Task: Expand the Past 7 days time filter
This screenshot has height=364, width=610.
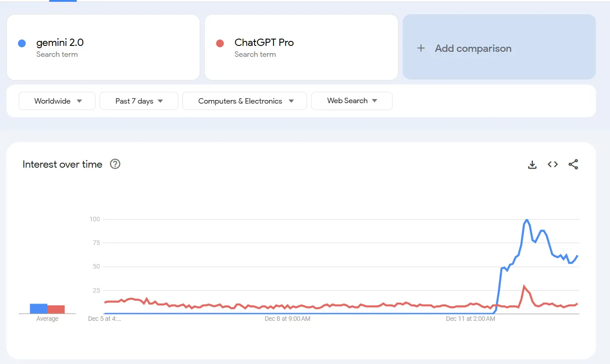Action: click(x=139, y=101)
